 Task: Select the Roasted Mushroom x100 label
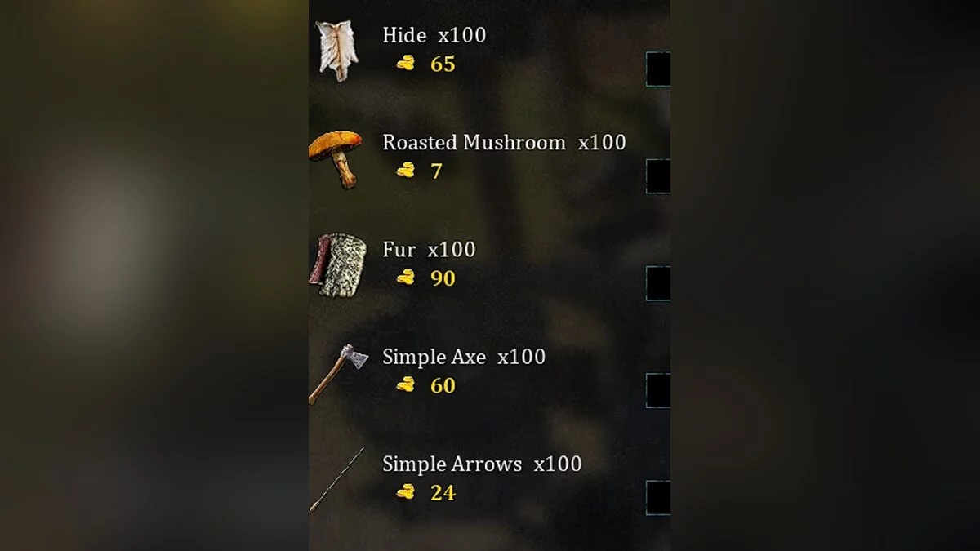pos(504,142)
